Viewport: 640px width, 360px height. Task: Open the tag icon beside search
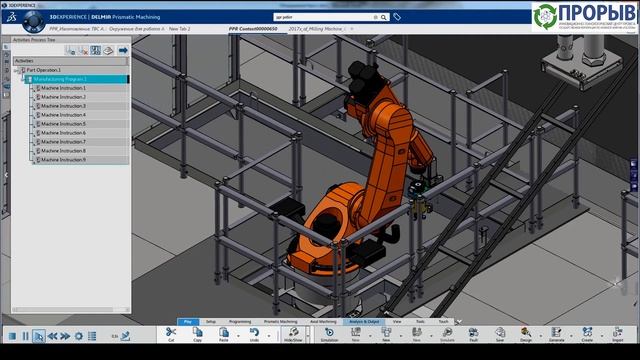click(x=397, y=17)
